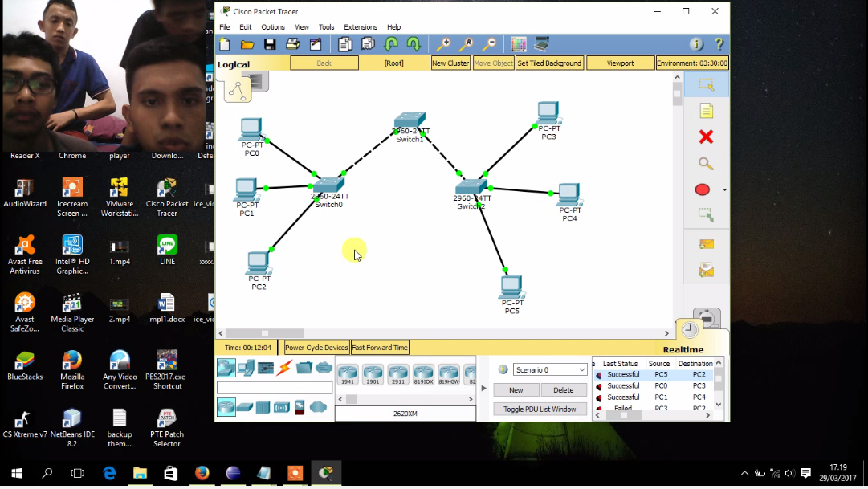Pick the 2911 router device

(x=398, y=374)
